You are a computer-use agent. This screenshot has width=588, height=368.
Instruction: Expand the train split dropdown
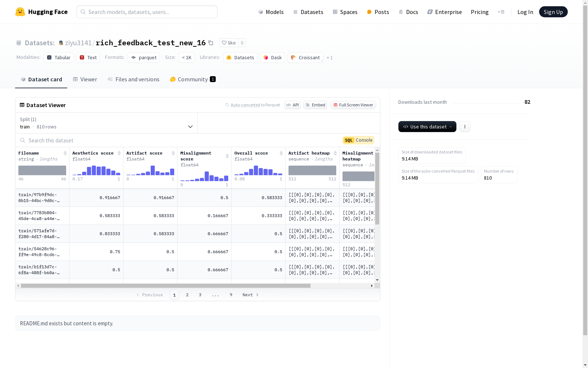point(107,123)
